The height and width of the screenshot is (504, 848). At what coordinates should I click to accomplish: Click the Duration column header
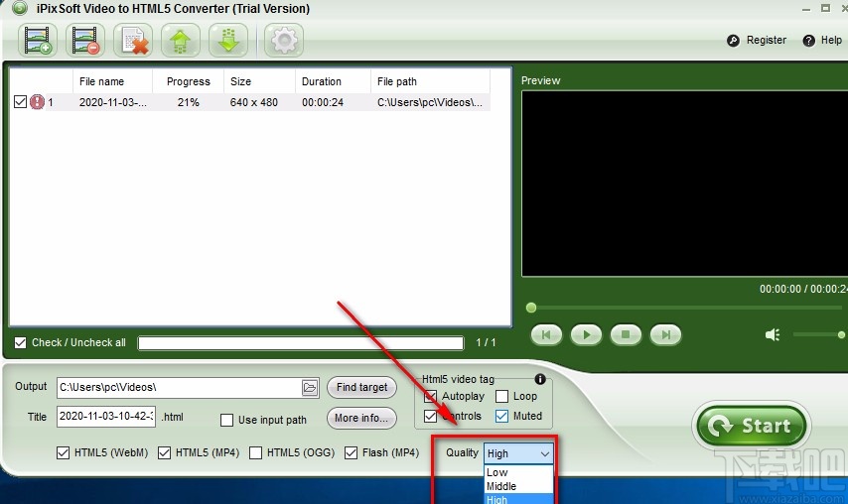[334, 81]
